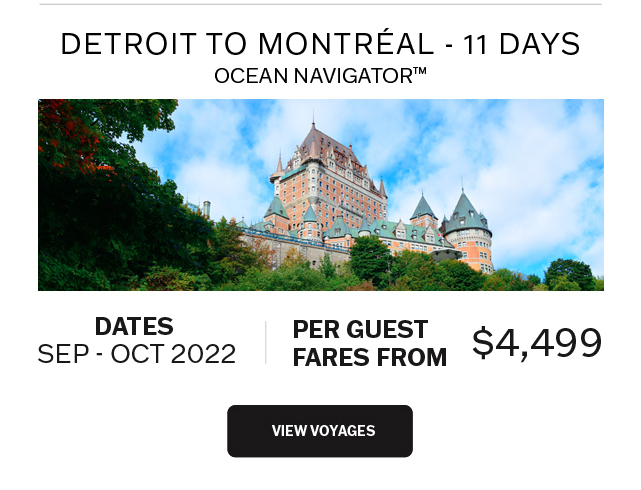Click the word MONTRÉAL in the title
The width and height of the screenshot is (641, 490).
click(x=344, y=44)
